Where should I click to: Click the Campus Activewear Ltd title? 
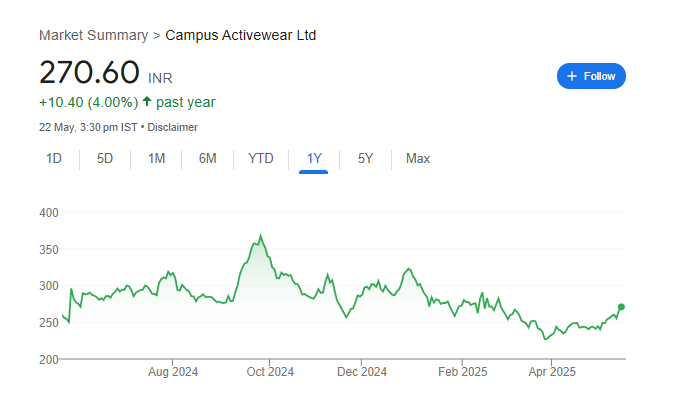pos(241,35)
